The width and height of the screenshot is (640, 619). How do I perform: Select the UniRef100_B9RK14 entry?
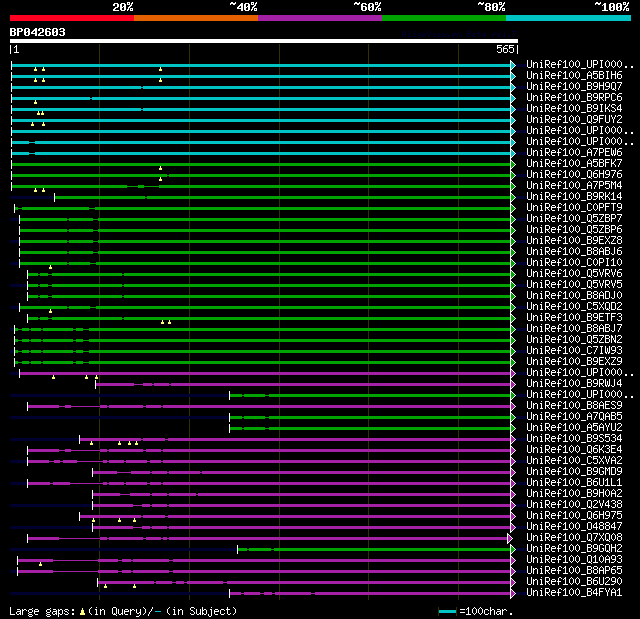coord(574,197)
